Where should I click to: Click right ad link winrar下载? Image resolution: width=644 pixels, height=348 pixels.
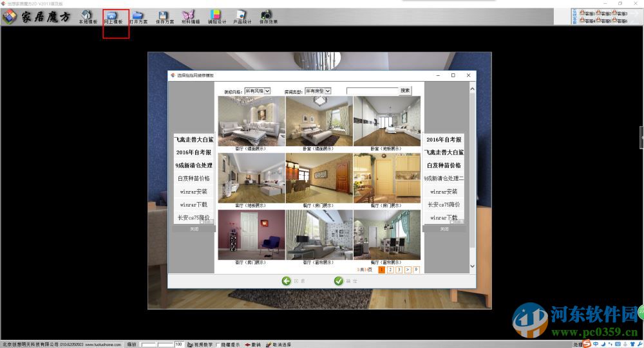click(x=444, y=217)
